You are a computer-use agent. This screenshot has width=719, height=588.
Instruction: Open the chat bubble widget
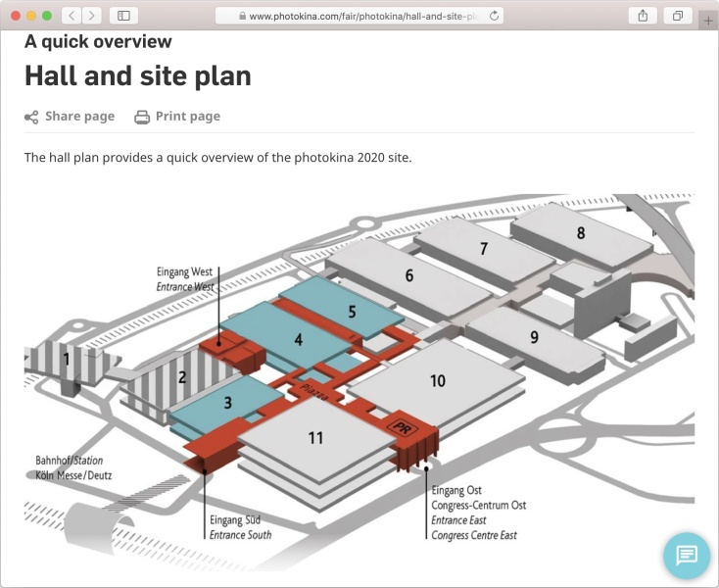tap(687, 556)
